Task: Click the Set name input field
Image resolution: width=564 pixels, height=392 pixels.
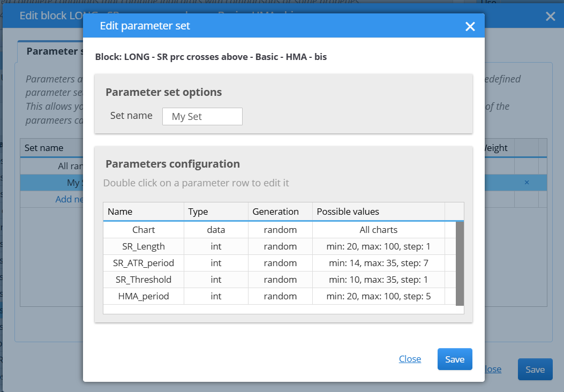Action: 202,117
